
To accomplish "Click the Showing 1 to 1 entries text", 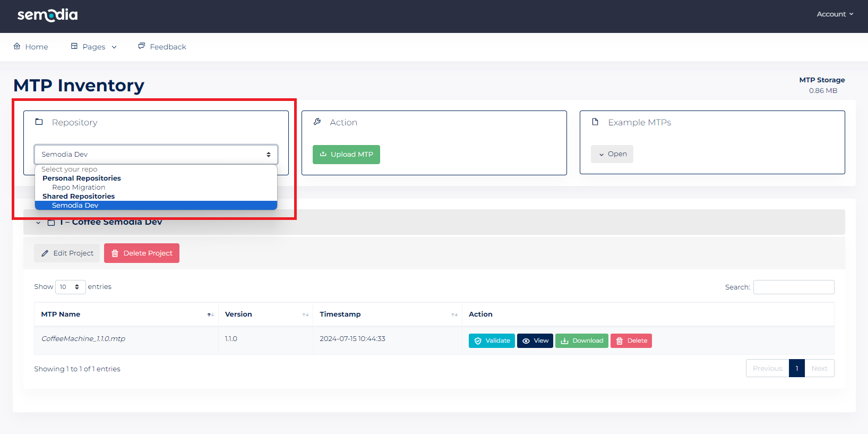I will coord(77,369).
